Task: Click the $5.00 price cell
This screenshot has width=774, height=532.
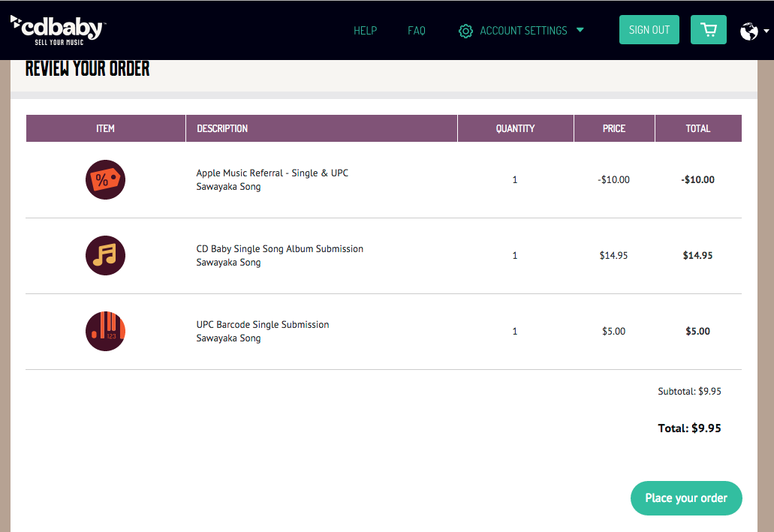Action: (613, 331)
